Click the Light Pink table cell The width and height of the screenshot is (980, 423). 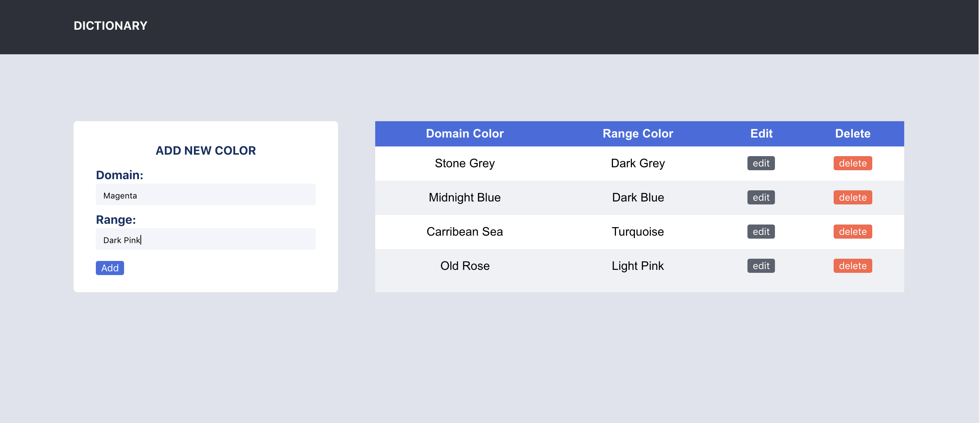point(637,266)
